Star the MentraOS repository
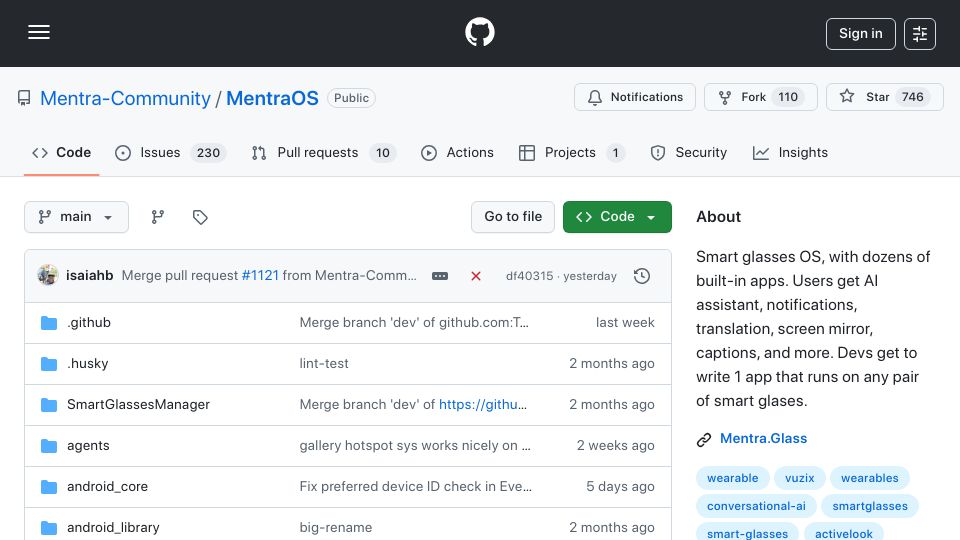960x540 pixels. (x=885, y=97)
